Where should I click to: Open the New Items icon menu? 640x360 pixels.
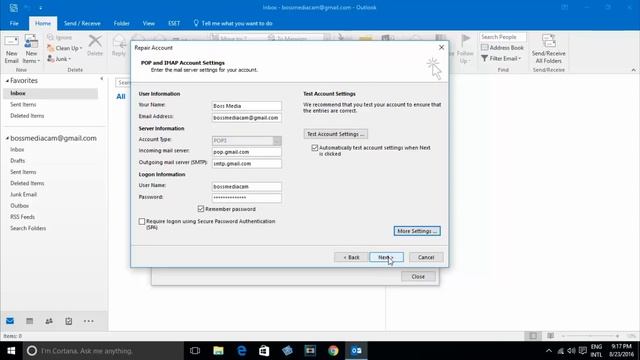[31, 49]
